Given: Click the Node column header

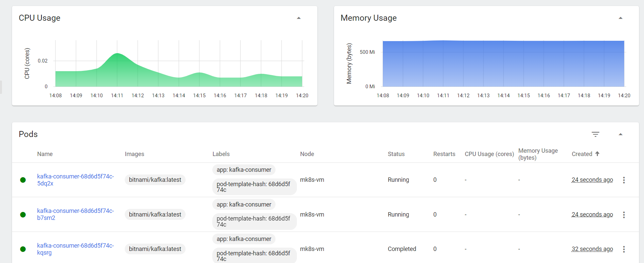Looking at the screenshot, I should tap(307, 154).
